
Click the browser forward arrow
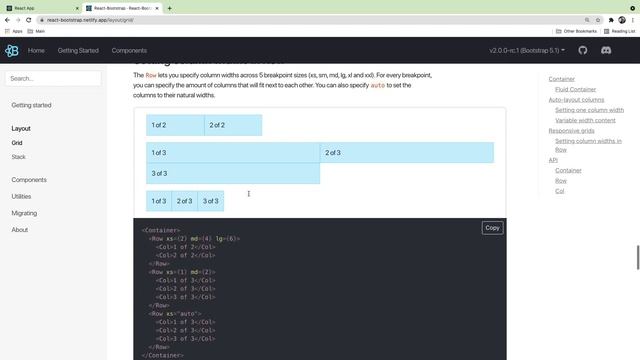tap(18, 20)
